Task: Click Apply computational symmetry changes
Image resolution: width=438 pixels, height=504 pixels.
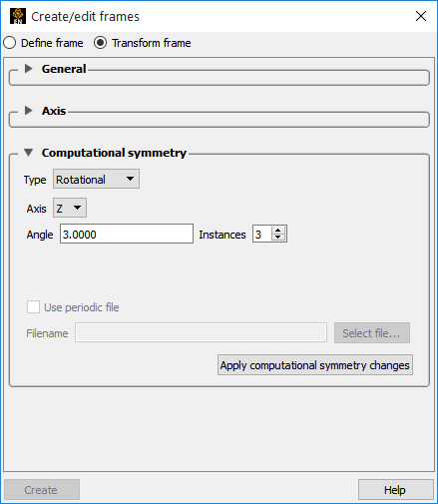Action: 315,365
